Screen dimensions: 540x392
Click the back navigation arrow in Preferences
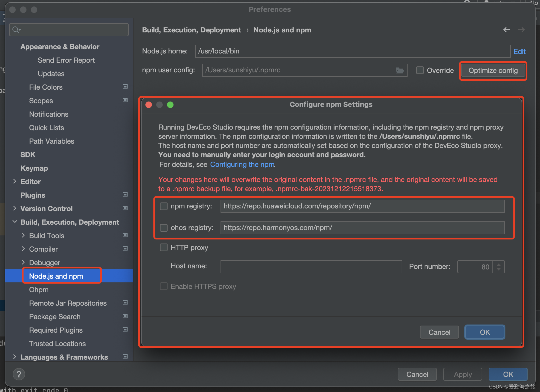tap(507, 30)
